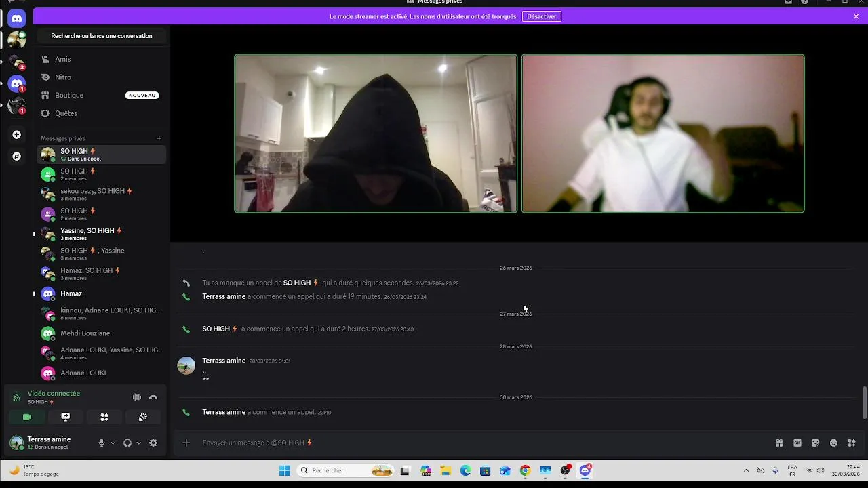Select SO HIGH conversation in call
Image resolution: width=868 pixels, height=488 pixels.
(102, 155)
